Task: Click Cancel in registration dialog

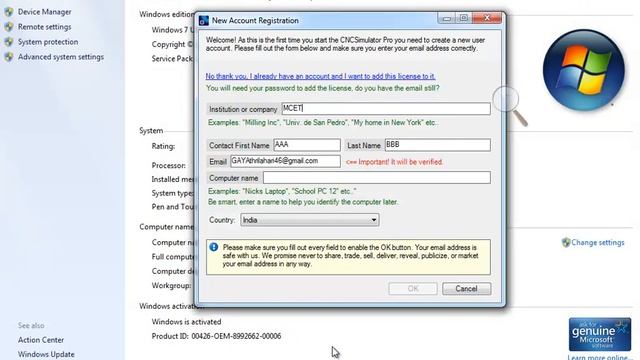Action: [x=467, y=289]
